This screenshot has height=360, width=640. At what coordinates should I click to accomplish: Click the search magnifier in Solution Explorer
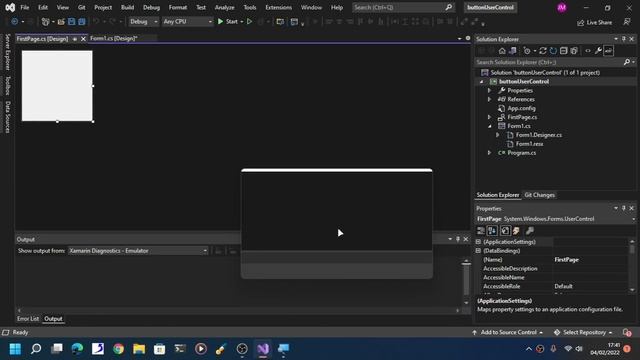[627, 62]
